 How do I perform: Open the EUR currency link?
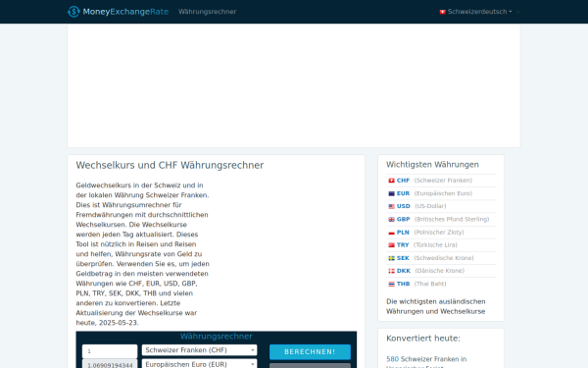pyautogui.click(x=403, y=193)
